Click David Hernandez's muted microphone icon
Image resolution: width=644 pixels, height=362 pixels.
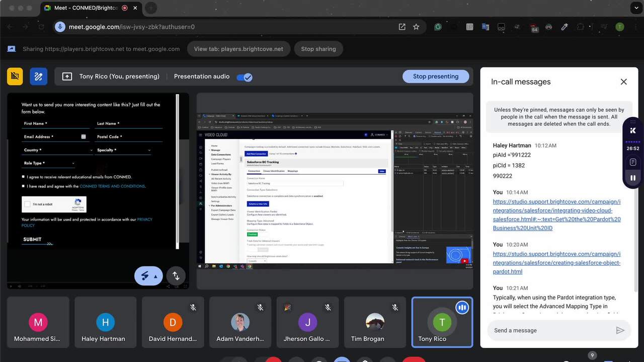[193, 307]
